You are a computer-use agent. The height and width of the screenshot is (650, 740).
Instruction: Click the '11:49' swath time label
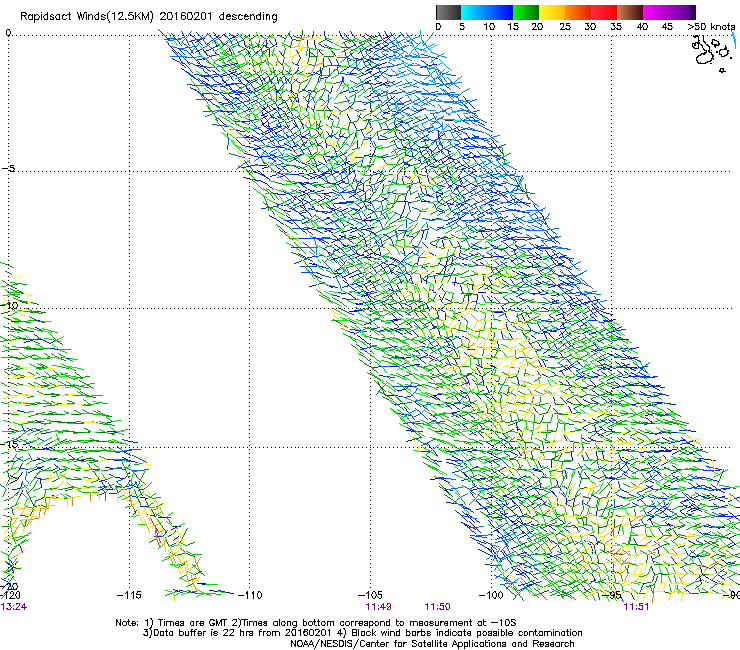point(378,607)
